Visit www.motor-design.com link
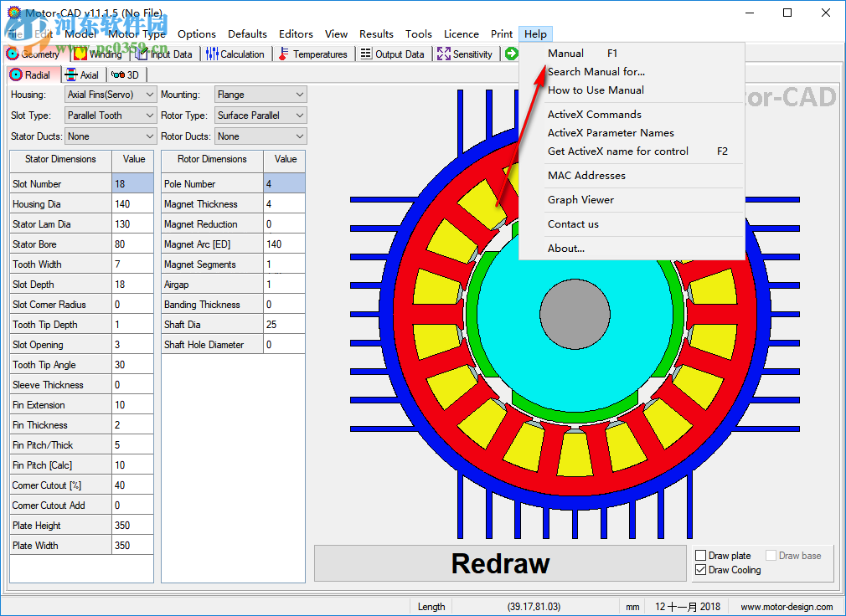This screenshot has width=846, height=616. pos(786,606)
